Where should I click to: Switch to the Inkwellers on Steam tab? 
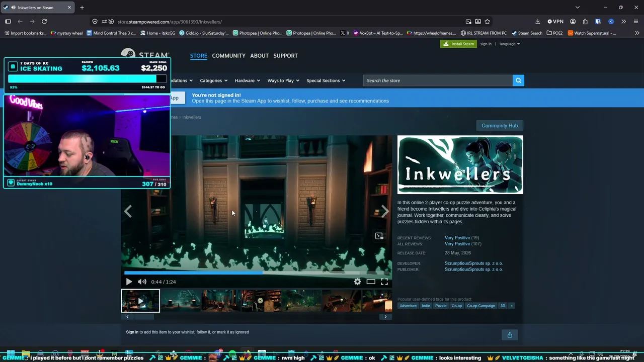[38, 8]
